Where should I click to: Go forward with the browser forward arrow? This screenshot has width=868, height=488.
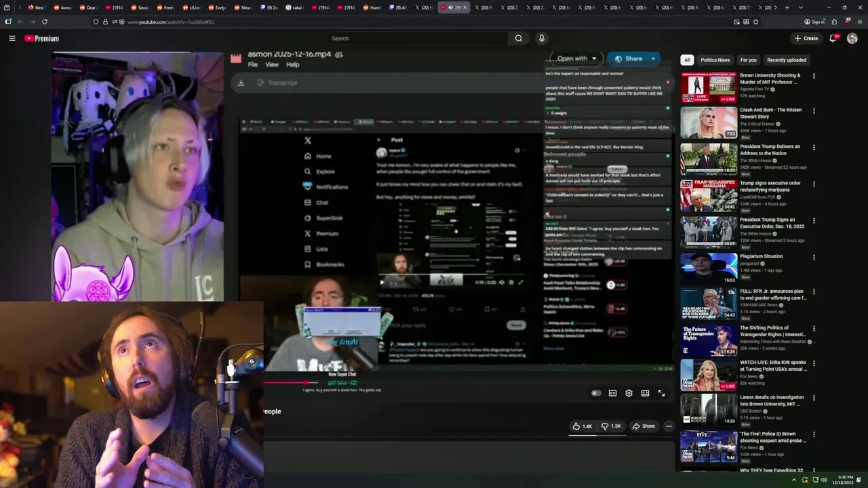pos(33,22)
